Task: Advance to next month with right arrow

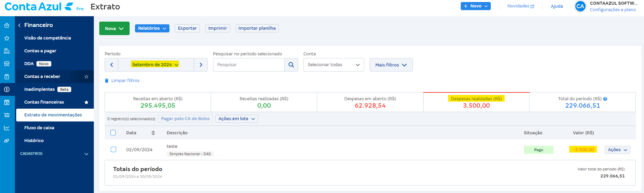Action: [201, 65]
